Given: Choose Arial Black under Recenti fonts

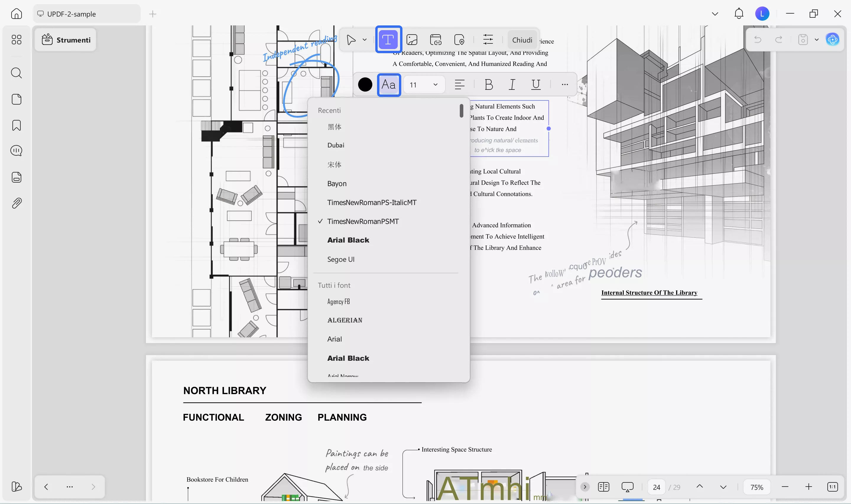Looking at the screenshot, I should [x=348, y=240].
